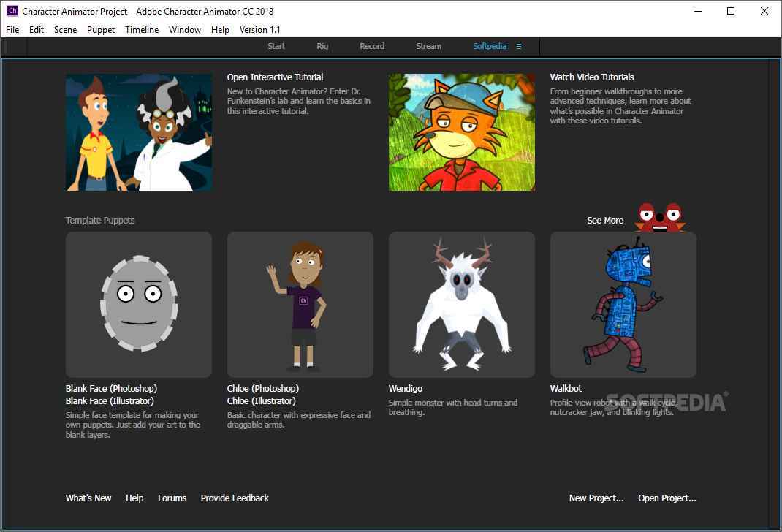Open the Blank Face (Illustrator) template link

[x=110, y=400]
